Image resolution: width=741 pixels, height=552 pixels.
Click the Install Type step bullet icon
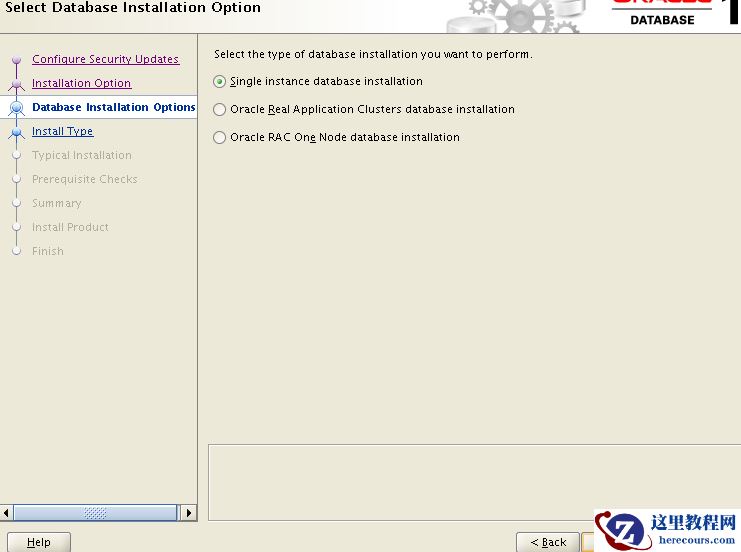[x=17, y=132]
